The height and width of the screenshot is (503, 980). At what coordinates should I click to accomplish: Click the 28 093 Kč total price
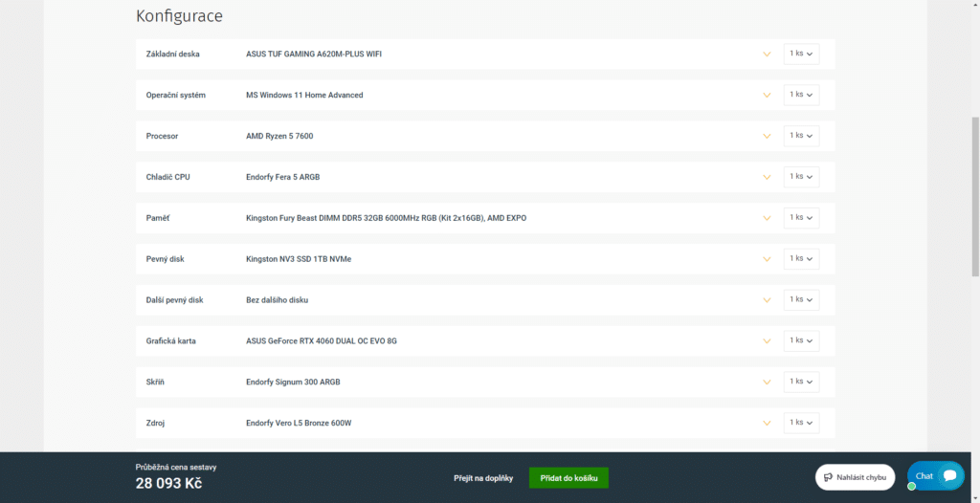[168, 483]
